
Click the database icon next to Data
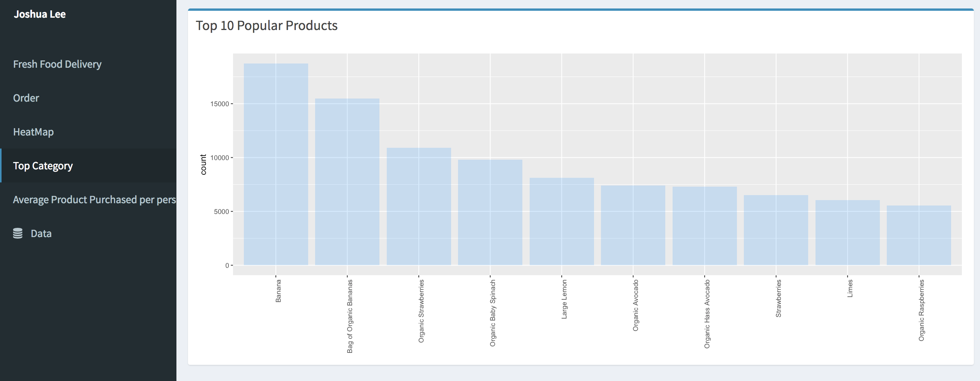[18, 233]
